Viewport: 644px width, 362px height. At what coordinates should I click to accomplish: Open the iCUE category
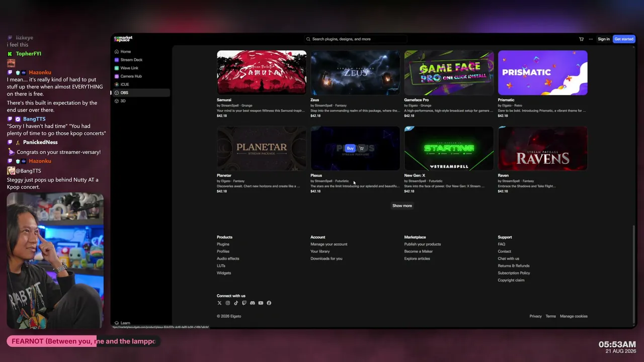tap(125, 84)
